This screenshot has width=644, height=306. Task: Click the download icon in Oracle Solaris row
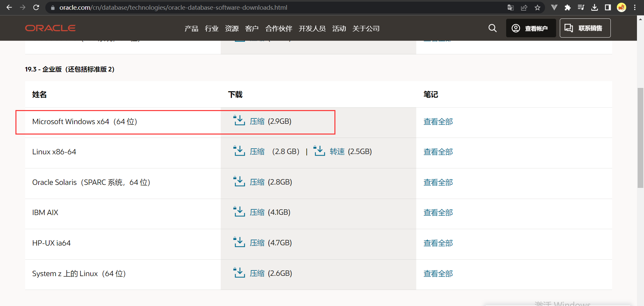239,181
